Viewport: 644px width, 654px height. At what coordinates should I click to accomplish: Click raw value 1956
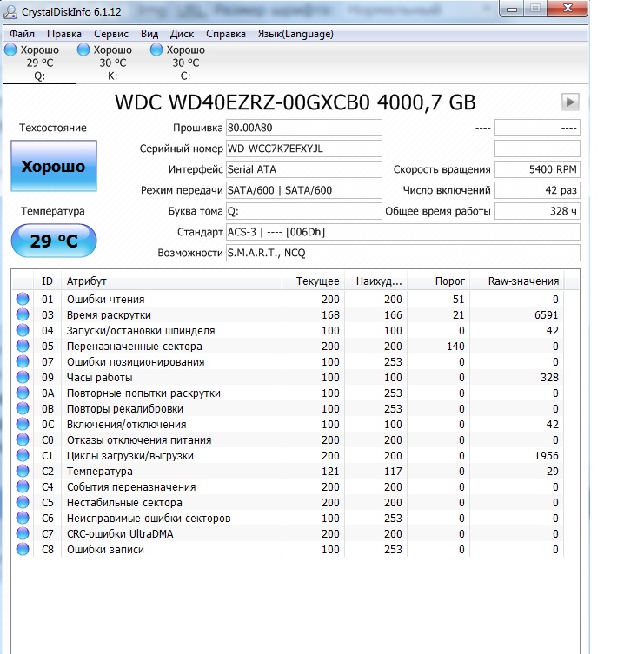(x=547, y=455)
